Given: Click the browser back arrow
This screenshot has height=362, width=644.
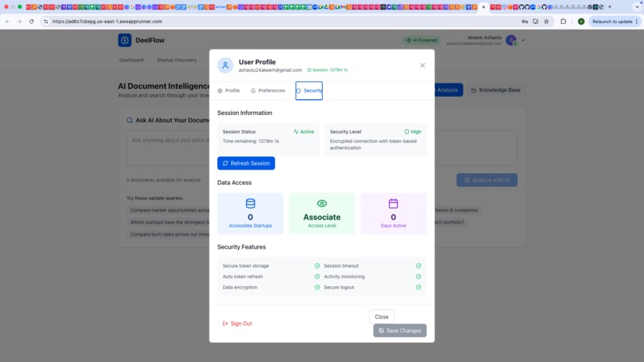Looking at the screenshot, I should [7, 22].
